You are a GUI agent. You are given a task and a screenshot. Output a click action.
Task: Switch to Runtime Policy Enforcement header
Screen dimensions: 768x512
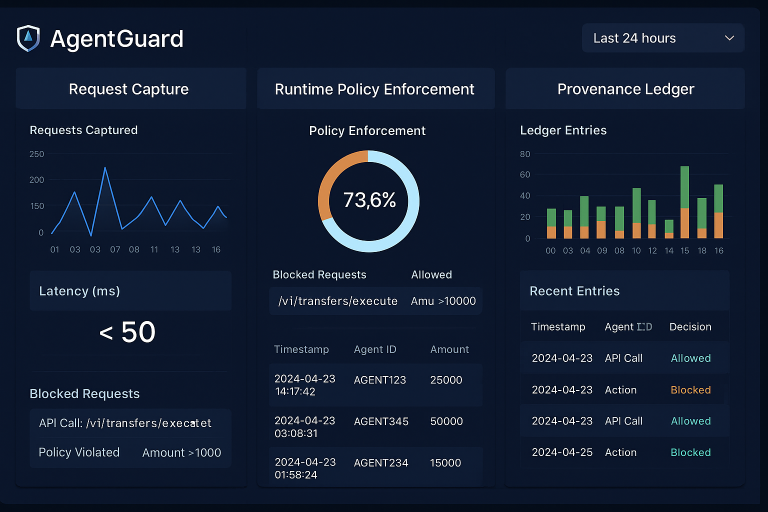[x=375, y=89]
